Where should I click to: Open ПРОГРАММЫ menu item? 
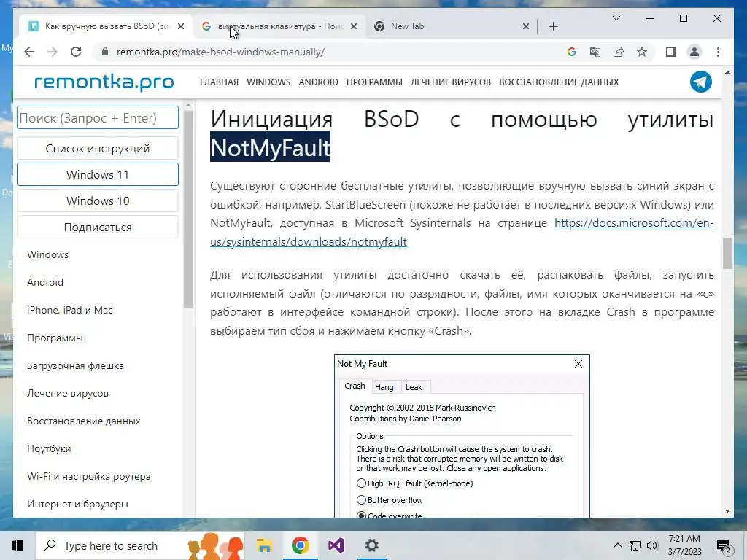point(374,82)
